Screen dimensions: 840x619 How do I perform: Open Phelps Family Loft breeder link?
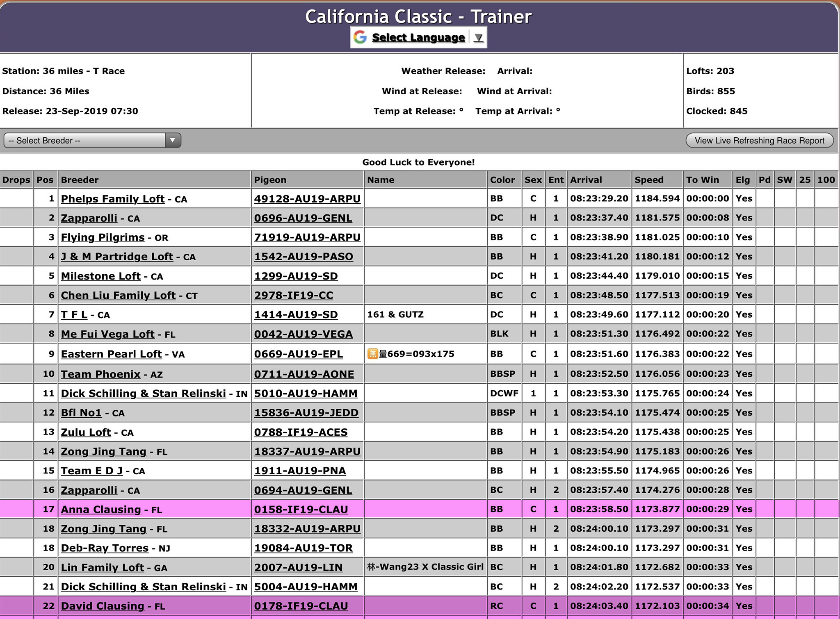112,199
